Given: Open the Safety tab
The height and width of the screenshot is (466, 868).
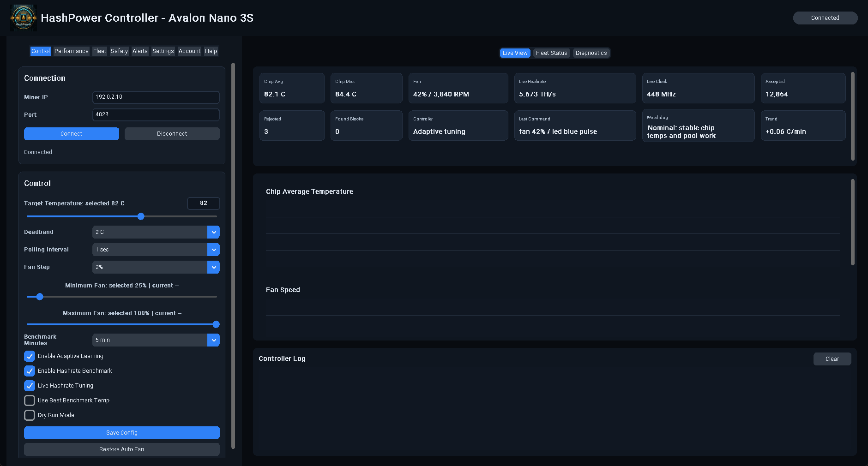Looking at the screenshot, I should [119, 51].
